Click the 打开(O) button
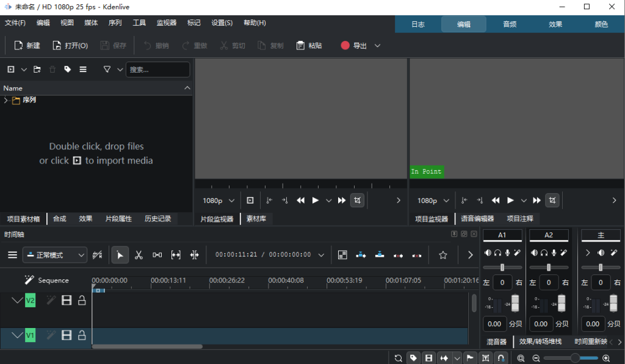Image resolution: width=625 pixels, height=364 pixels. point(71,46)
